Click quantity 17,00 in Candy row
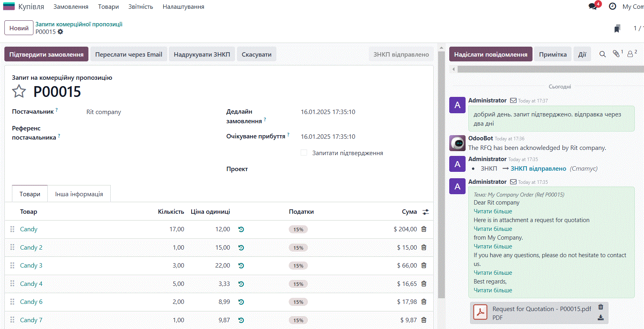644x329 pixels. pyautogui.click(x=176, y=229)
